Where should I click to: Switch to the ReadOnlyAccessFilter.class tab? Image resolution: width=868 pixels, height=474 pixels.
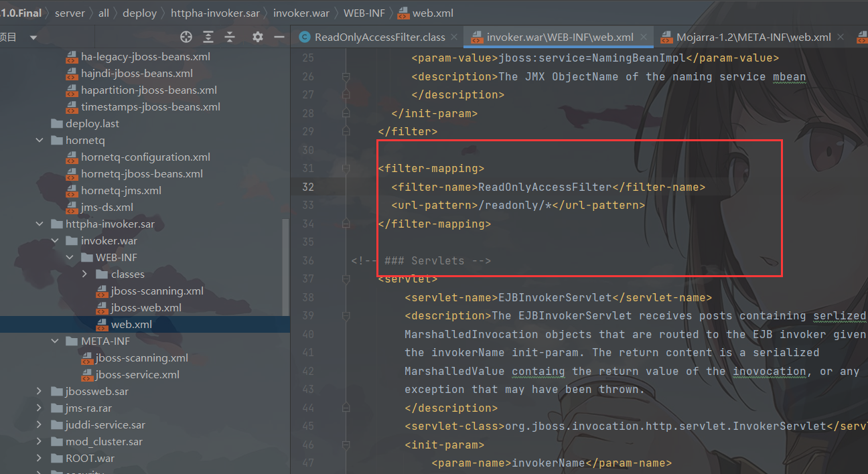click(x=379, y=37)
